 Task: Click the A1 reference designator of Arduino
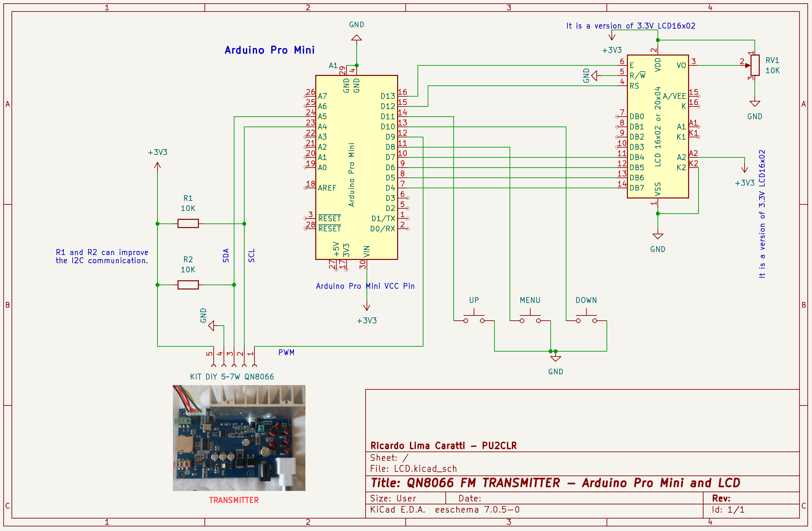(333, 65)
